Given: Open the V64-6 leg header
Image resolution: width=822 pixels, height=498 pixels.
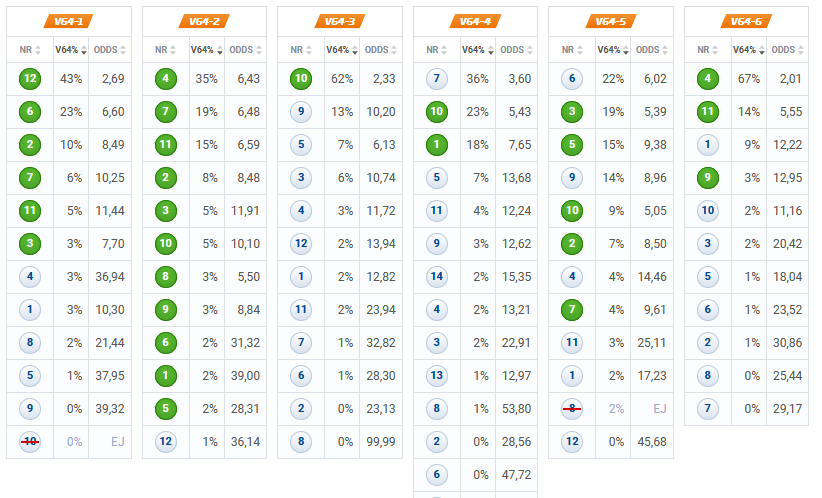Looking at the screenshot, I should pyautogui.click(x=747, y=21).
